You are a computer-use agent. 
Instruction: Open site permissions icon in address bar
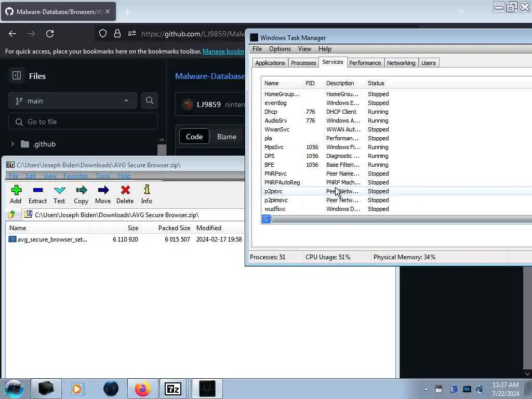pyautogui.click(x=132, y=33)
